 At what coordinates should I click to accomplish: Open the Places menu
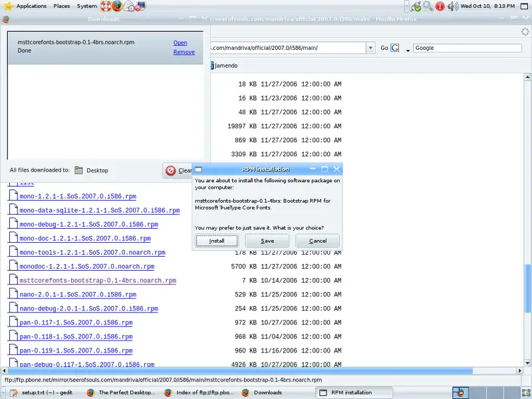point(61,6)
